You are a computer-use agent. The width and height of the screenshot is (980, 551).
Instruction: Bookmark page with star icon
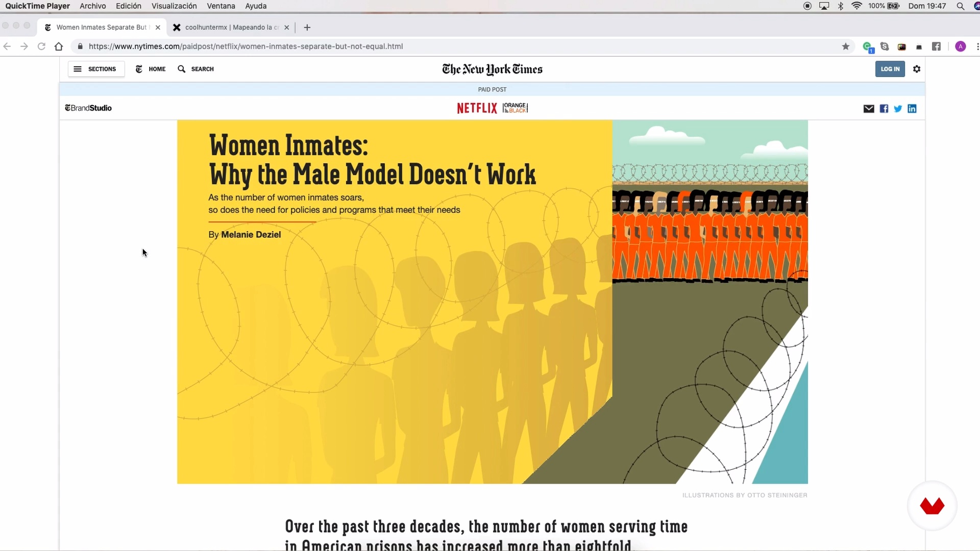(845, 46)
